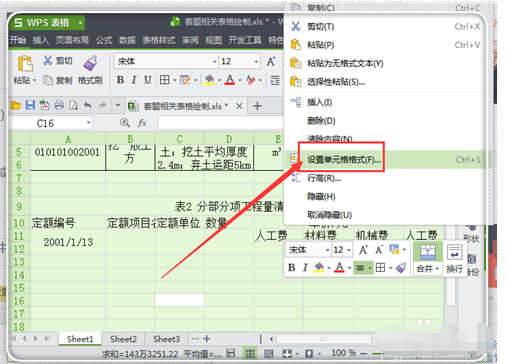Click 选择性粘贴 in context menu

pos(336,82)
